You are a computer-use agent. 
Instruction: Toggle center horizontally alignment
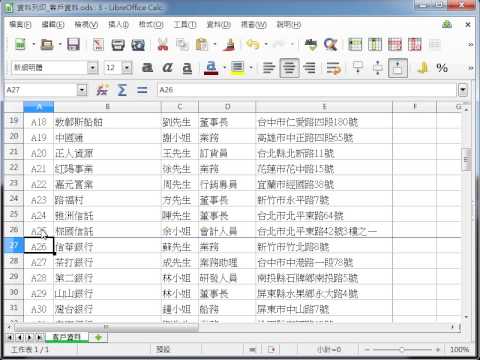[x=289, y=68]
